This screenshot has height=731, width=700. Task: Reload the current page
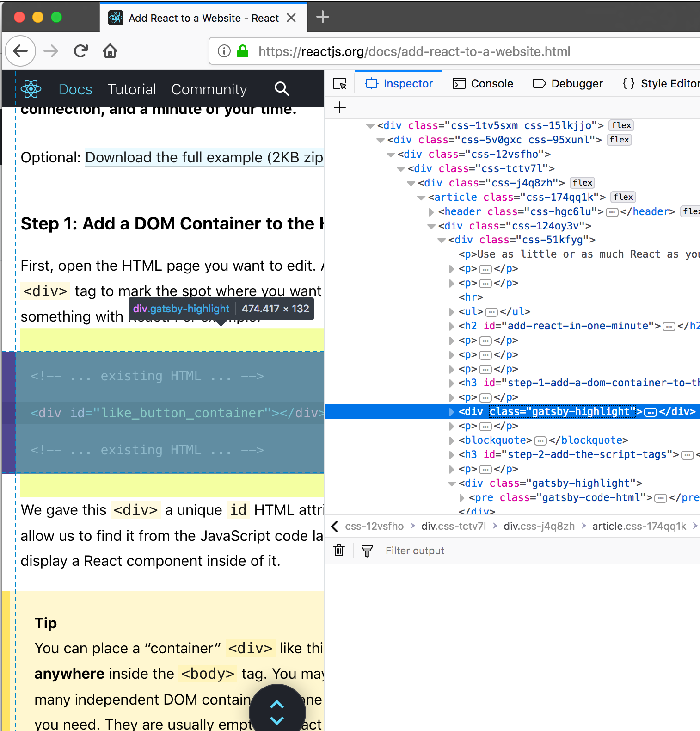point(81,51)
